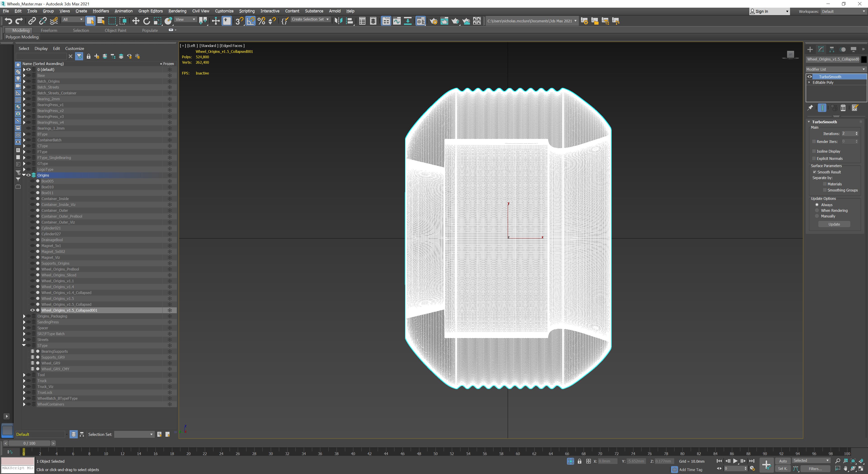This screenshot has width=868, height=474.
Task: Collapse the SType layer tree
Action: [x=24, y=346]
